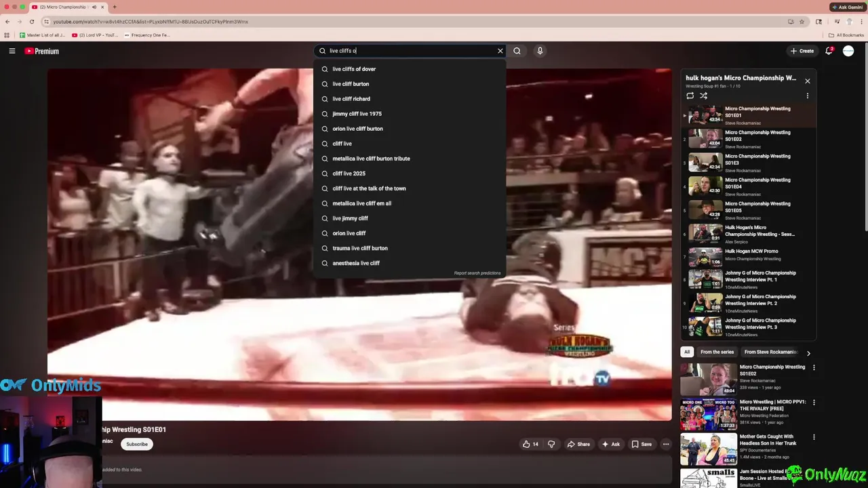Open playlist panel three-dot menu
The height and width of the screenshot is (488, 868).
(807, 96)
